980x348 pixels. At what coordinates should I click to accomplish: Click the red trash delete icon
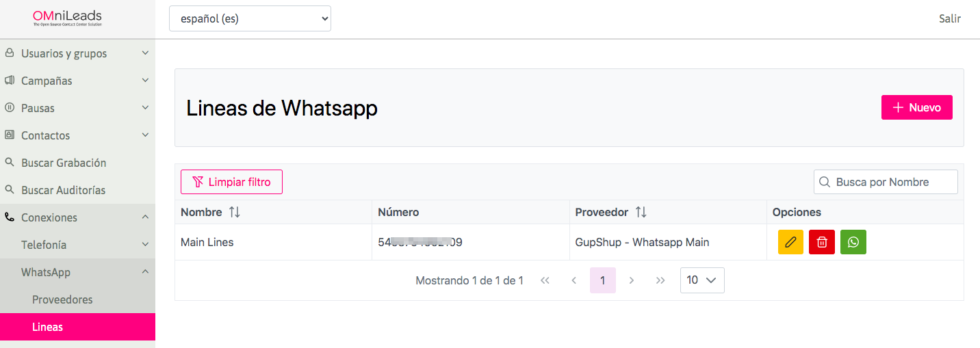click(x=822, y=242)
